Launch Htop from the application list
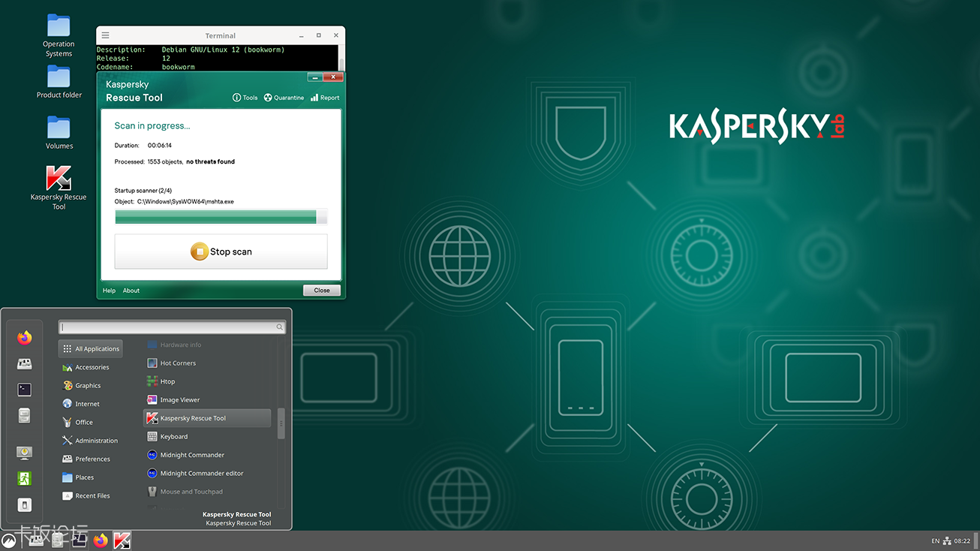Screen dimensions: 980x551 207,381
